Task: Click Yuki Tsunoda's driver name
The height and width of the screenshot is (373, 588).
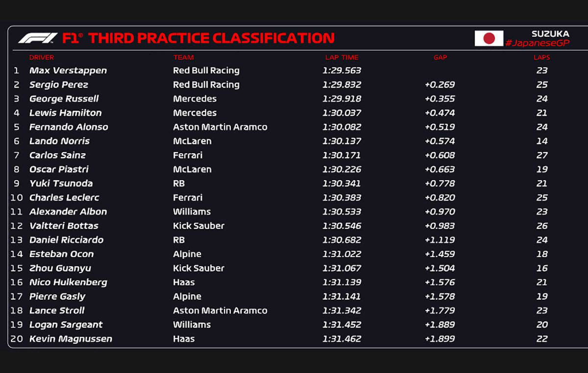Action: tap(61, 184)
